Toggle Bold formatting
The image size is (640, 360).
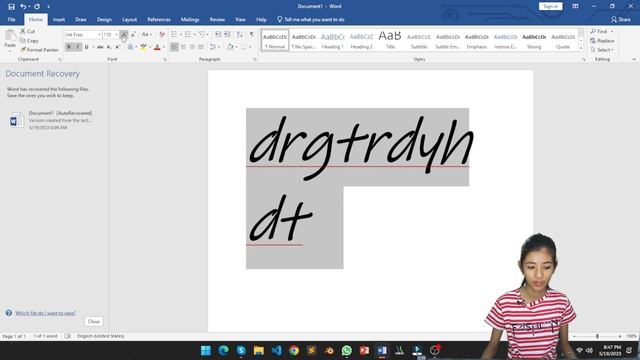coord(69,47)
